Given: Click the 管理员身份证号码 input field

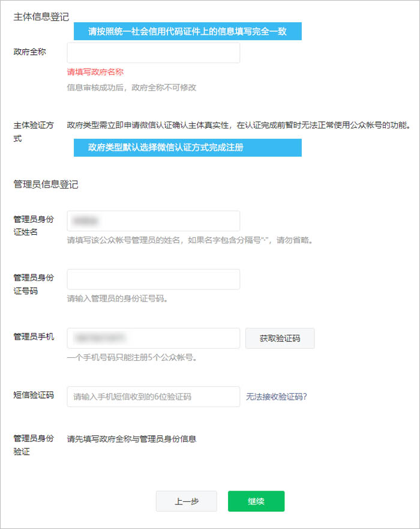Looking at the screenshot, I should [154, 279].
